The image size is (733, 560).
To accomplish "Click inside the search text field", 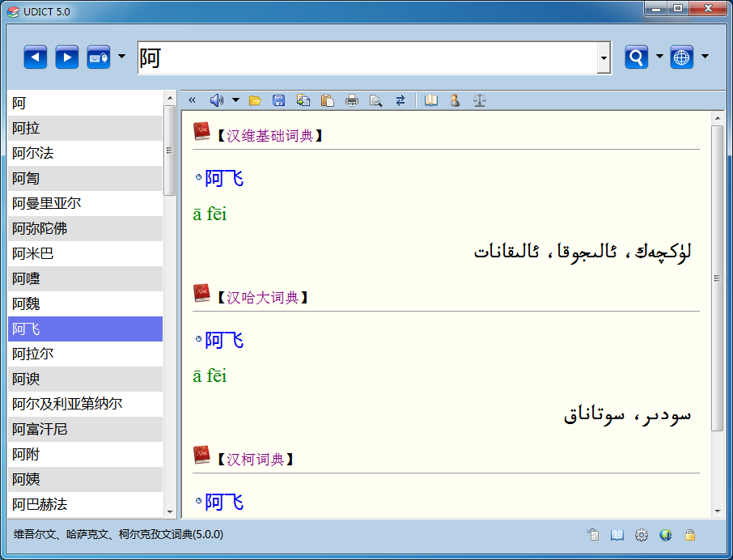I will (x=364, y=58).
